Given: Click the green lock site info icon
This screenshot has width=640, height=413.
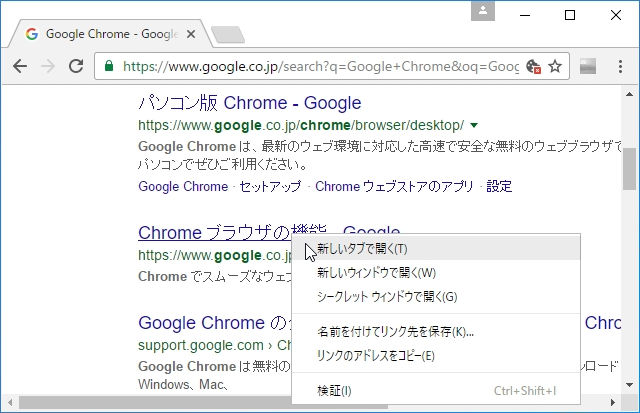Looking at the screenshot, I should pyautogui.click(x=109, y=66).
